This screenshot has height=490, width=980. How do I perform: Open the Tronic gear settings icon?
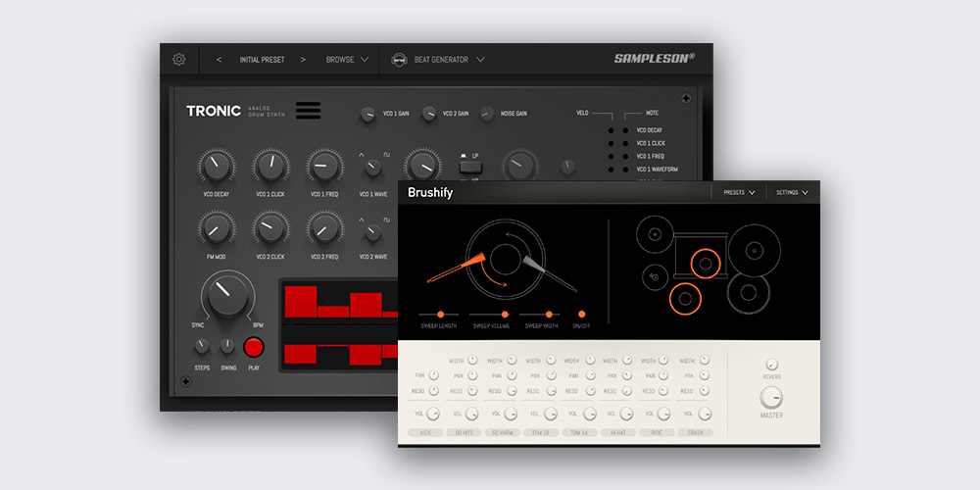pos(178,60)
